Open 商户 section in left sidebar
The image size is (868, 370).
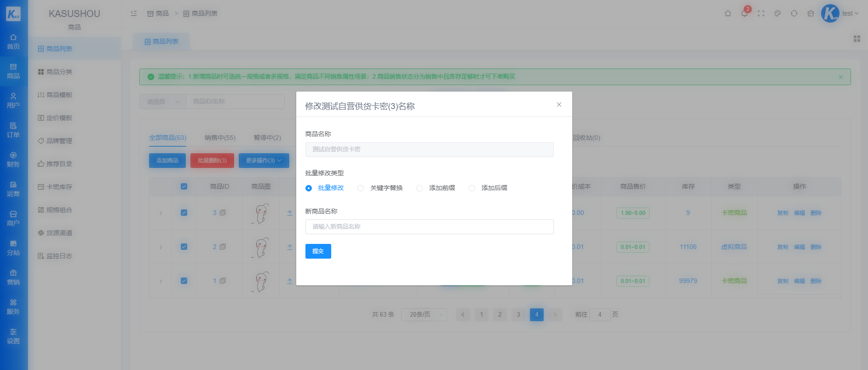13,219
